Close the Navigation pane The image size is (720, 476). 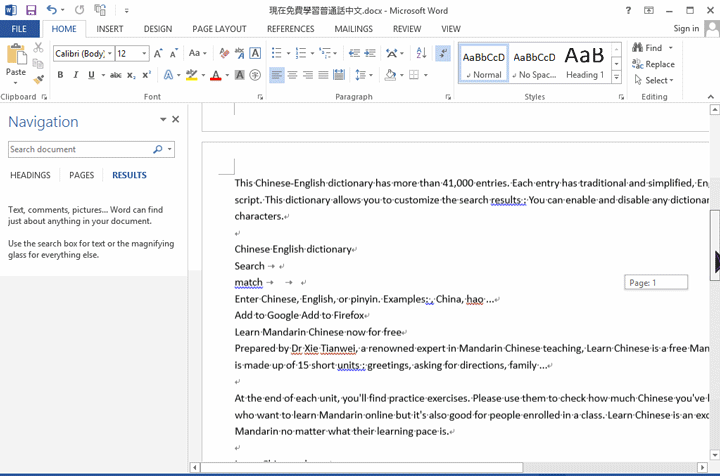pyautogui.click(x=175, y=119)
